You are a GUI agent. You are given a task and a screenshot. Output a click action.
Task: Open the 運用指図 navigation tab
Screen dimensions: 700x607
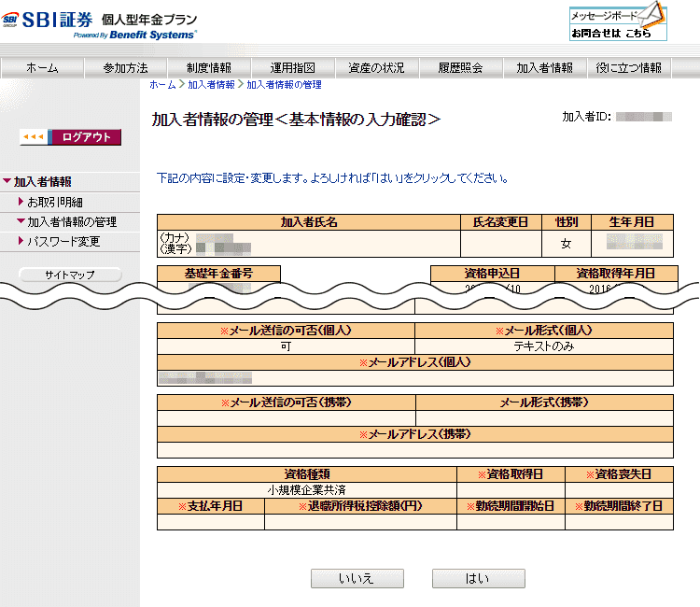pos(293,68)
